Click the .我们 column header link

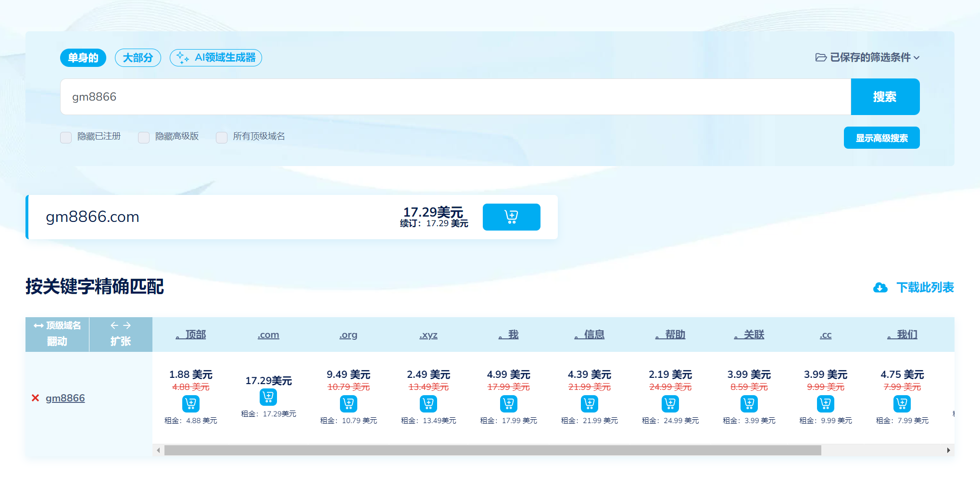tap(902, 335)
